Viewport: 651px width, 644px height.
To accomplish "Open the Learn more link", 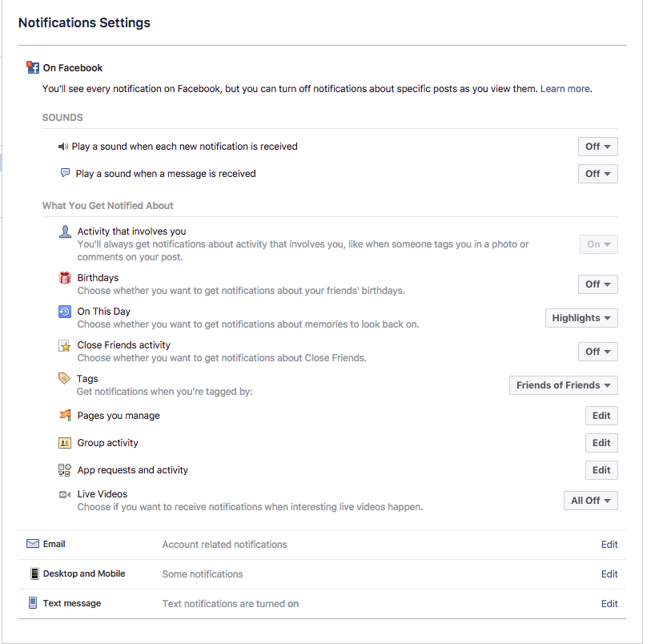I will [x=565, y=89].
